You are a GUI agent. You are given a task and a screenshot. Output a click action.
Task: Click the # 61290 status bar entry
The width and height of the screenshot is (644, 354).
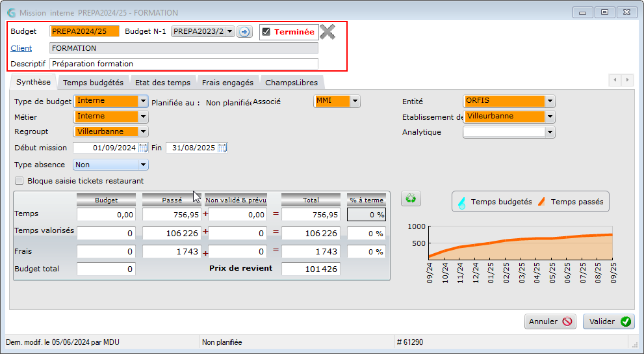click(410, 342)
